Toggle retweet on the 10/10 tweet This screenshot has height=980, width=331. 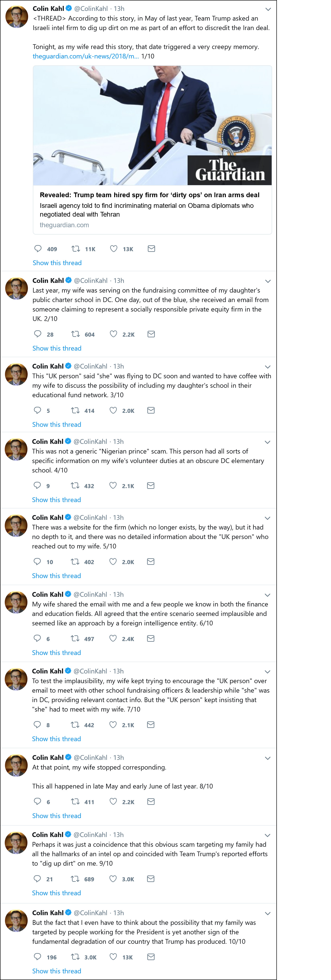(75, 956)
